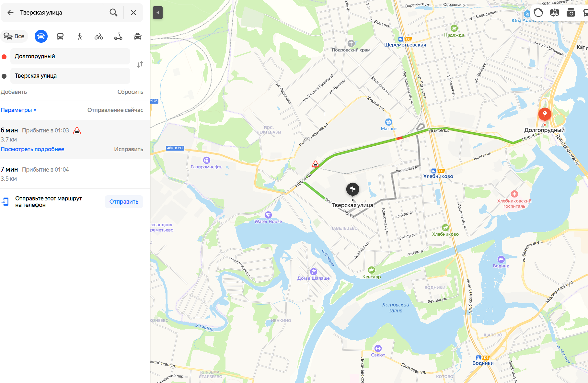Image resolution: width=588 pixels, height=383 pixels.
Task: Select the Все transport modes tab
Action: click(x=14, y=36)
